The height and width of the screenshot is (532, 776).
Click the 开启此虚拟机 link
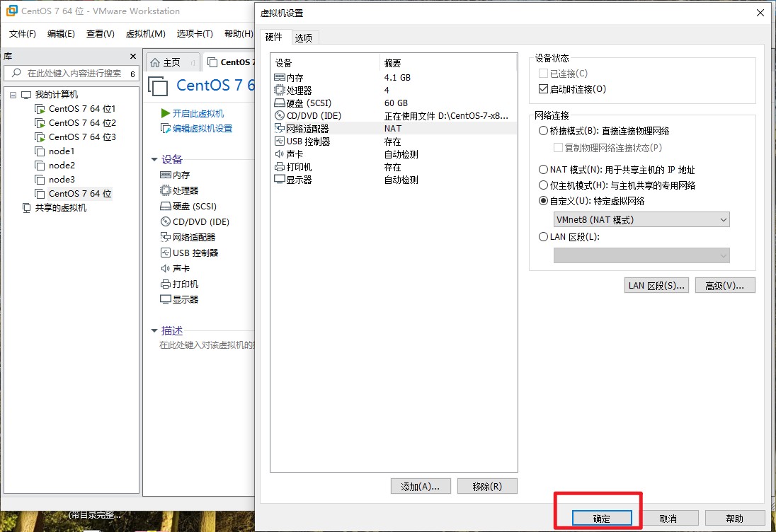point(198,113)
